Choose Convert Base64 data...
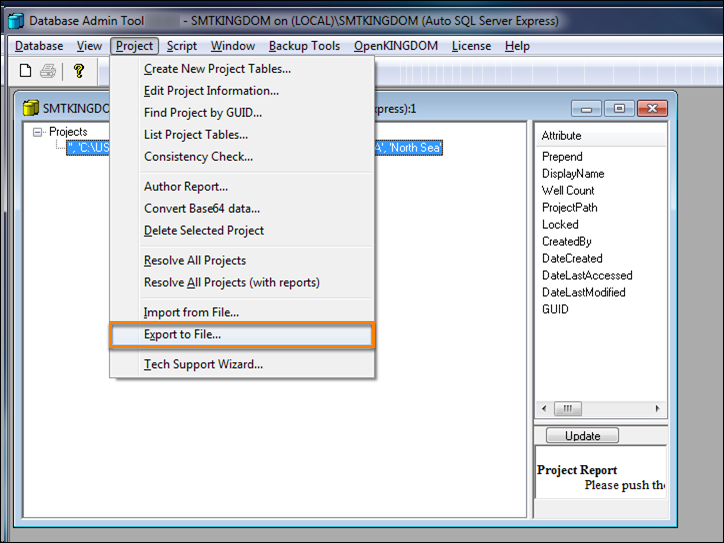The height and width of the screenshot is (543, 724). click(x=242, y=209)
